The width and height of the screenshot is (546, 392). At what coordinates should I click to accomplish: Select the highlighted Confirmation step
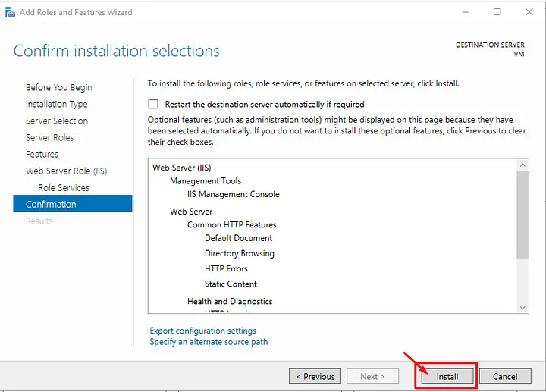point(51,204)
